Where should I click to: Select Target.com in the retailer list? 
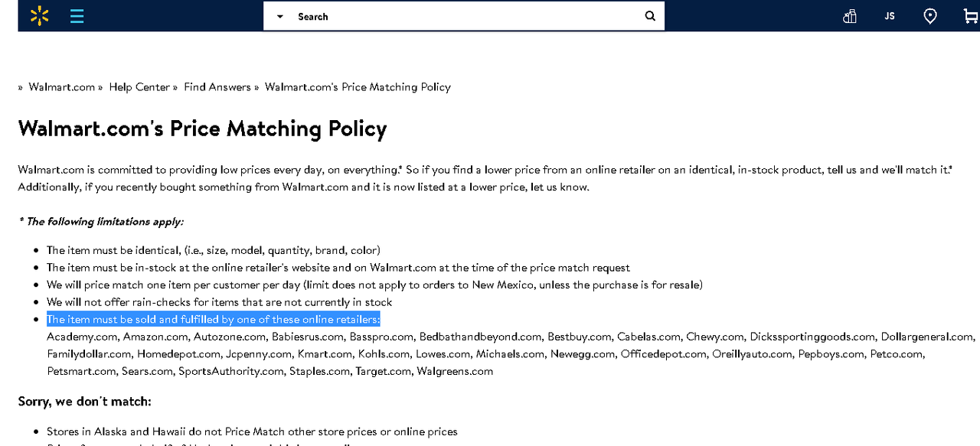click(384, 371)
